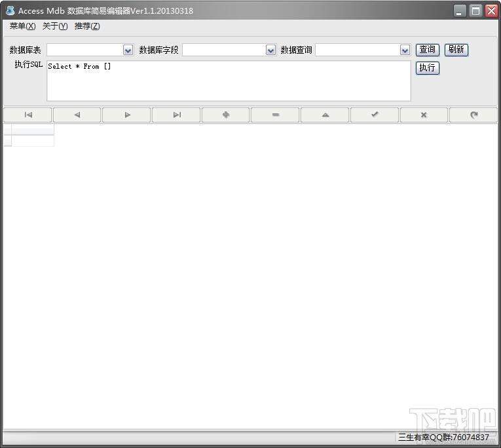The width and height of the screenshot is (501, 448).
Task: Open the 推荐(Z) menu
Action: [87, 26]
